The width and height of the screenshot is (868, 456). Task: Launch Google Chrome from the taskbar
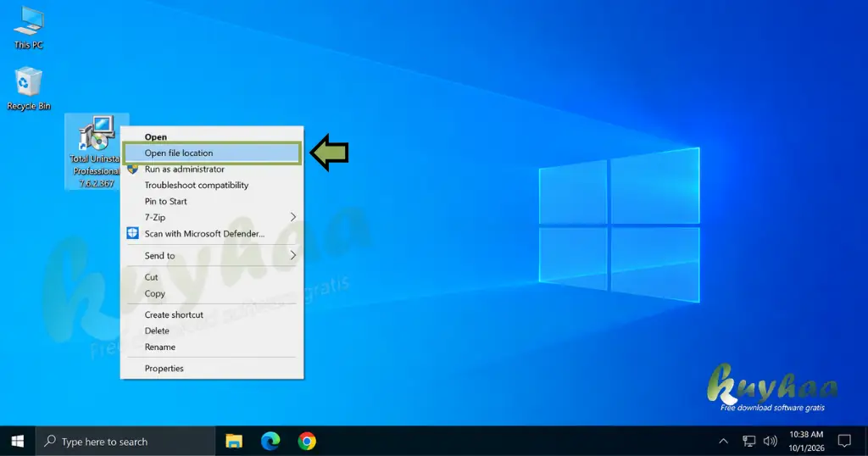tap(307, 441)
